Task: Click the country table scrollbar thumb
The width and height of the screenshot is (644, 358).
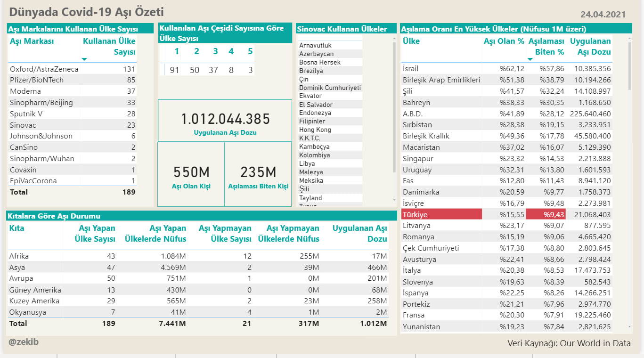Action: tap(630, 66)
